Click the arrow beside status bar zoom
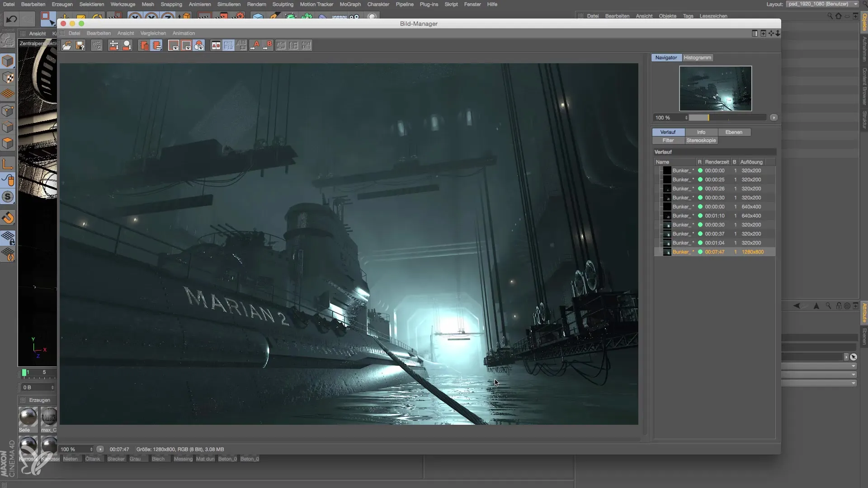 100,449
